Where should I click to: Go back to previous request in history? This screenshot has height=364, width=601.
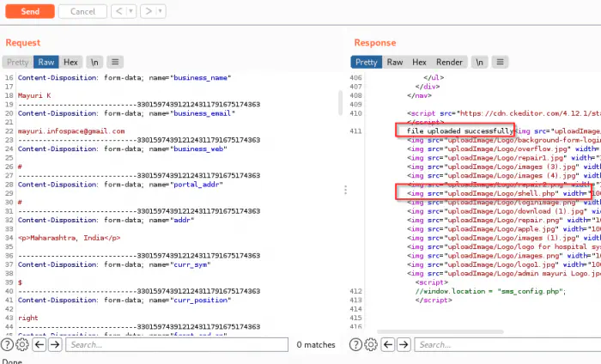coord(118,12)
